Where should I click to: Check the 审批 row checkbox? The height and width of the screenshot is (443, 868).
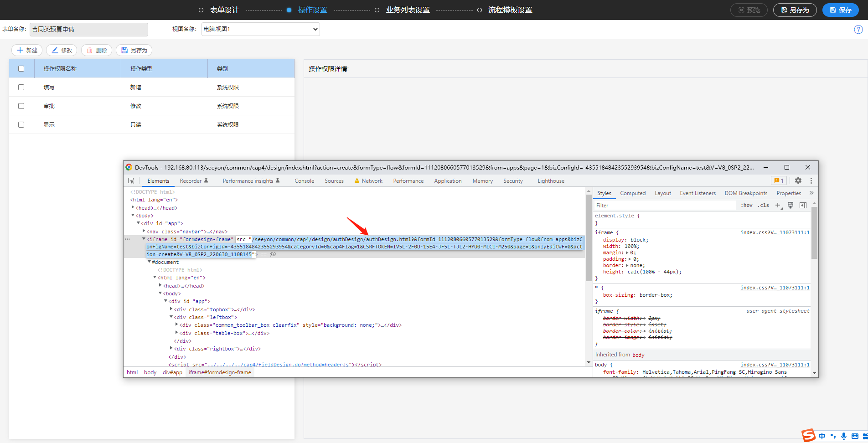click(x=21, y=106)
